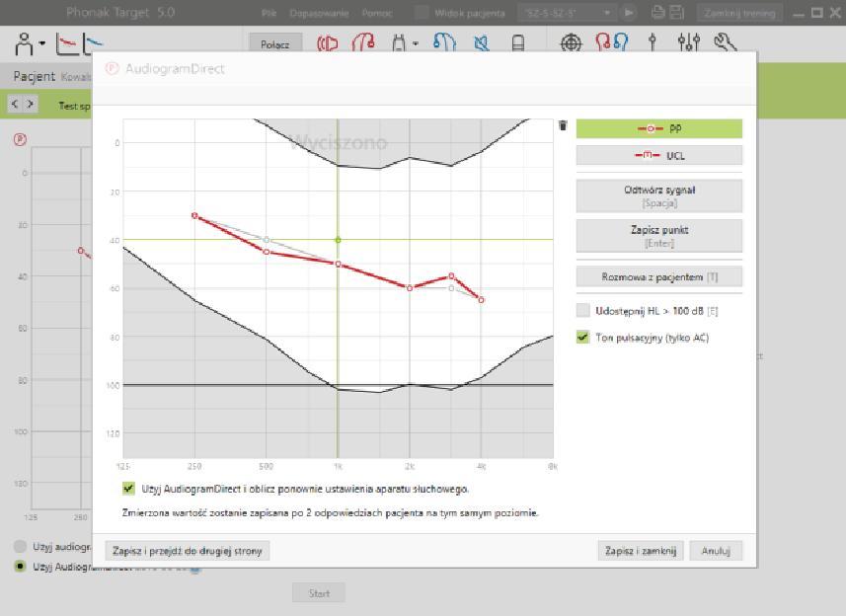Image resolution: width=846 pixels, height=616 pixels.
Task: Click the 'Połącz' button
Action: pyautogui.click(x=275, y=44)
